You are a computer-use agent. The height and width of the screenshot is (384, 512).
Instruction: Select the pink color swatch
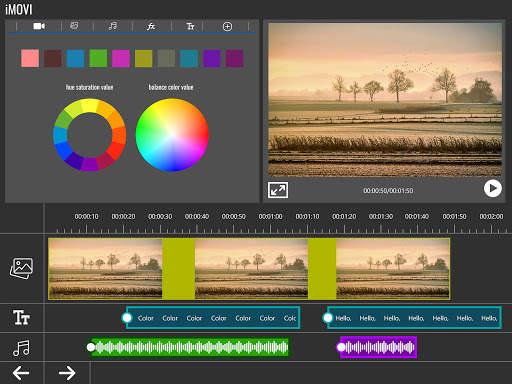tap(30, 58)
